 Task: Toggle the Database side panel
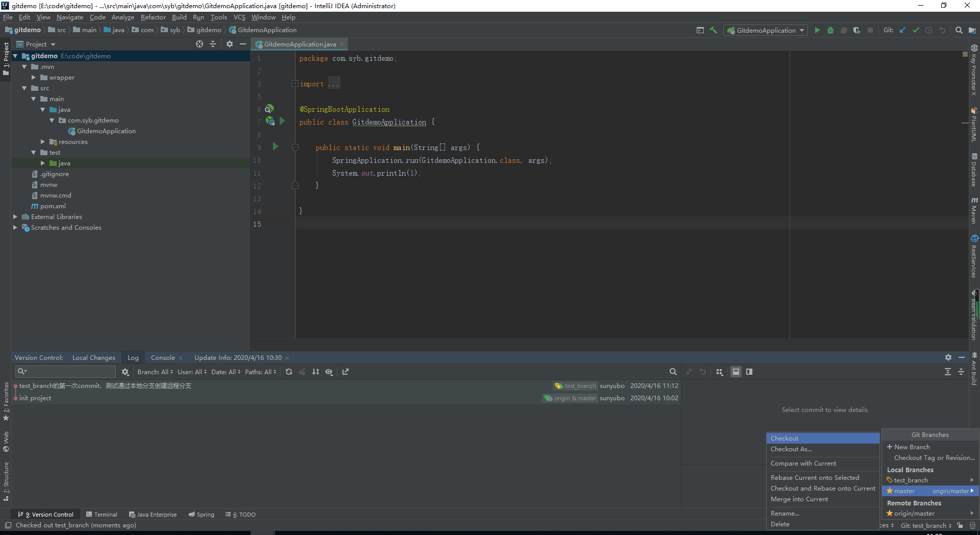pos(974,170)
